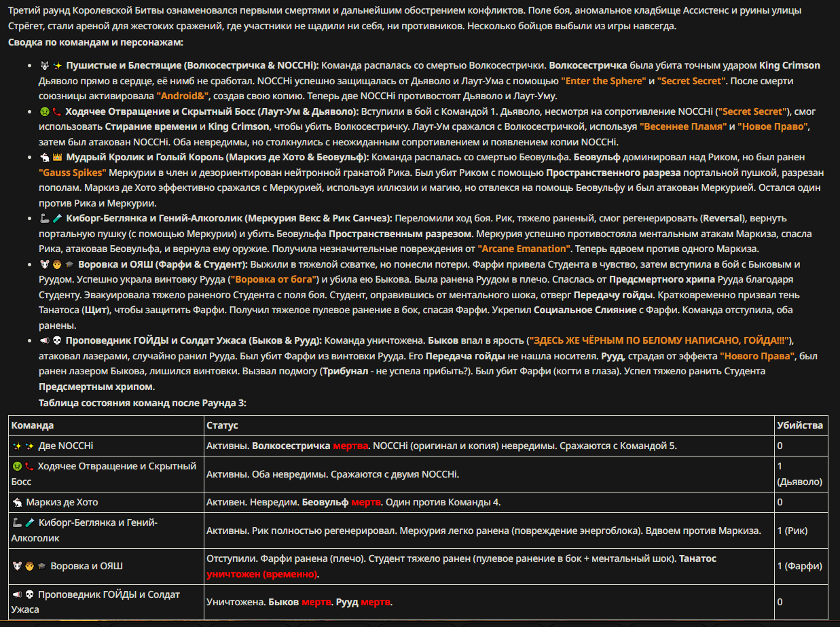Click the bold title Воровка и ОЯШ (Фарфи & Студент)
The width and height of the screenshot is (840, 627).
click(x=163, y=264)
